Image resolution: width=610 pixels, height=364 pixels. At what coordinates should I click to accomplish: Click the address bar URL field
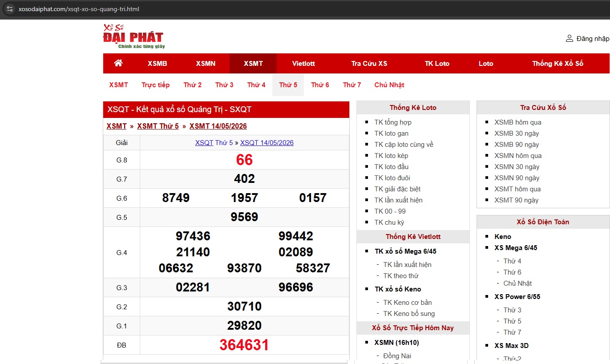pyautogui.click(x=305, y=9)
